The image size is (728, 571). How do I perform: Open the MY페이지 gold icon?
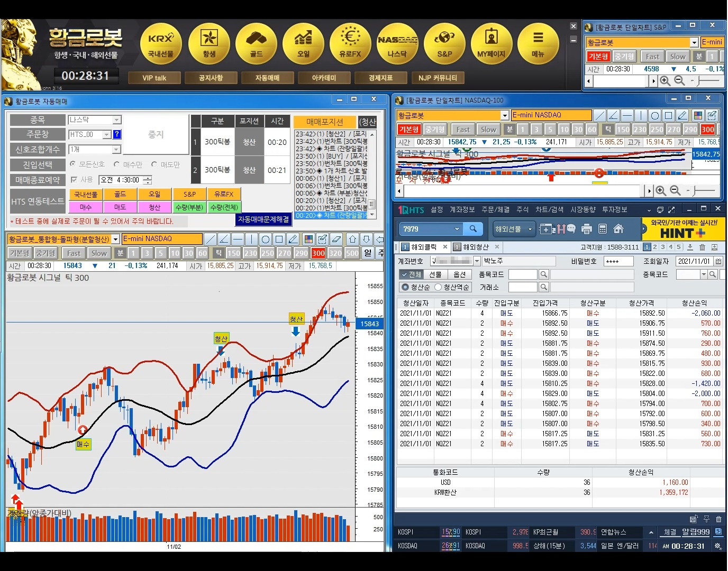click(x=492, y=44)
